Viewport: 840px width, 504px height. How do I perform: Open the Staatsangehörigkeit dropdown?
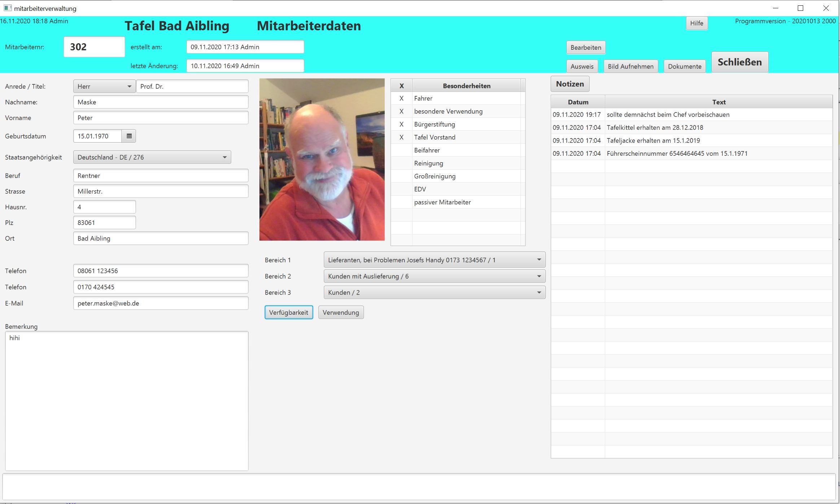click(152, 157)
